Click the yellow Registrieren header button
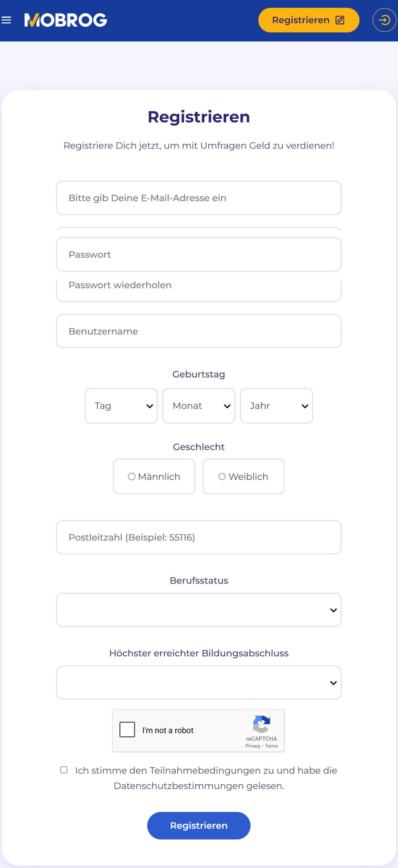 (x=309, y=20)
